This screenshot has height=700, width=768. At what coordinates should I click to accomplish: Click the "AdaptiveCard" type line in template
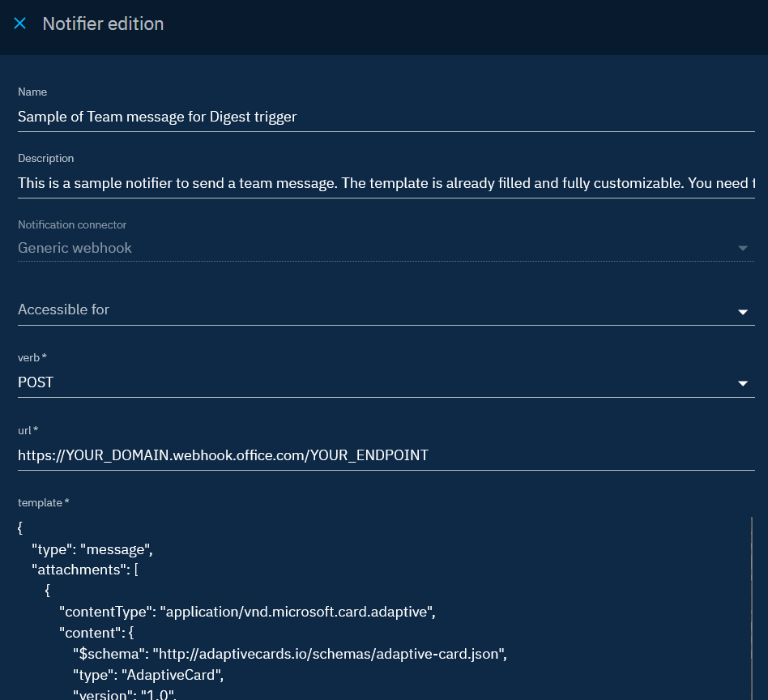170,675
